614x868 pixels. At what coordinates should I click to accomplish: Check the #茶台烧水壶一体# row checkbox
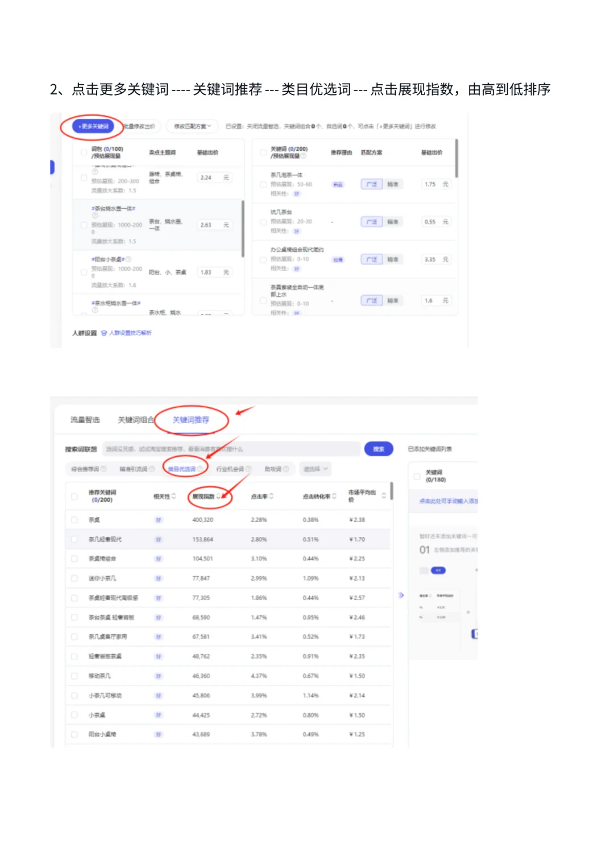pos(84,225)
